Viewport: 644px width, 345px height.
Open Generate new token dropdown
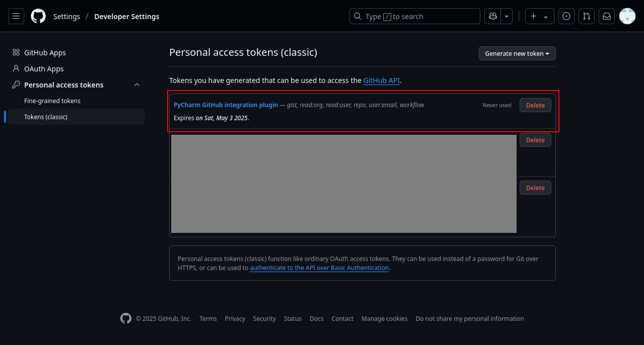click(517, 53)
